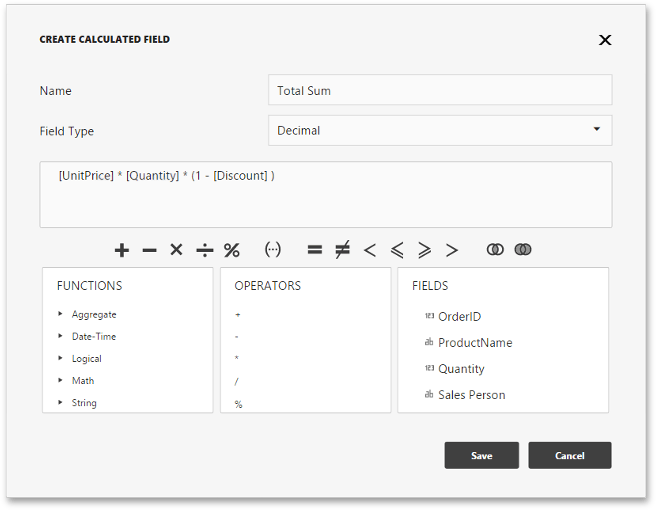Click the Name input field
The height and width of the screenshot is (510, 656).
click(x=440, y=90)
